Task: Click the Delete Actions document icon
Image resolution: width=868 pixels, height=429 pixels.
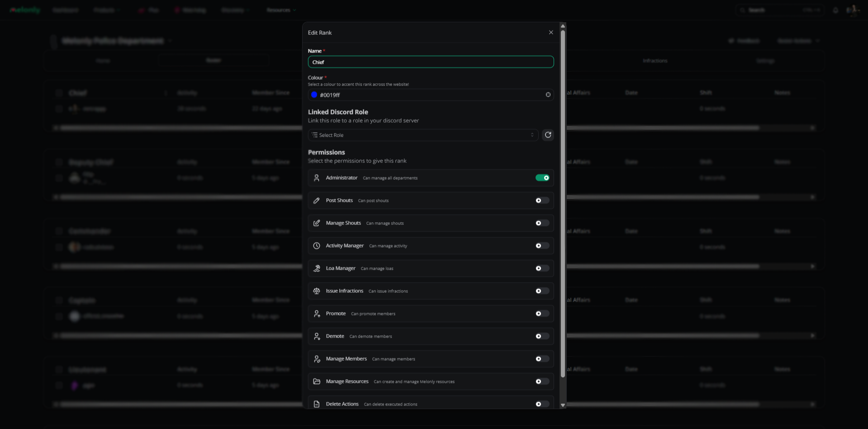Action: [x=317, y=404]
